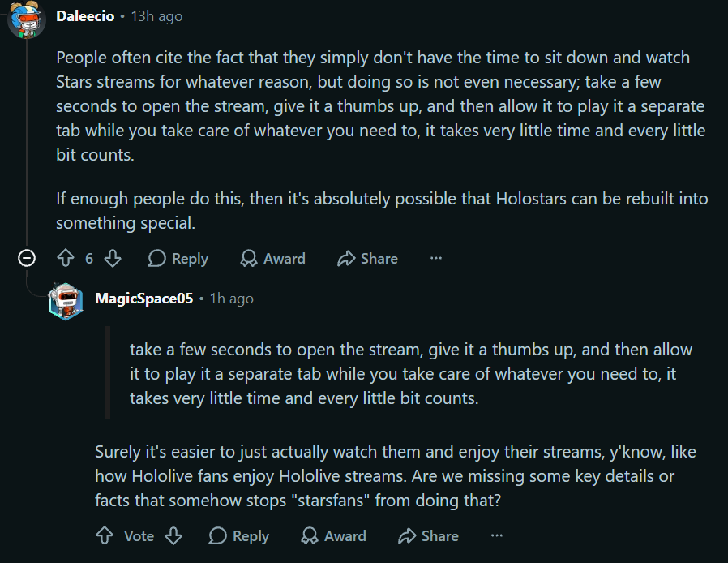Share MagicSpace05's reply

428,535
